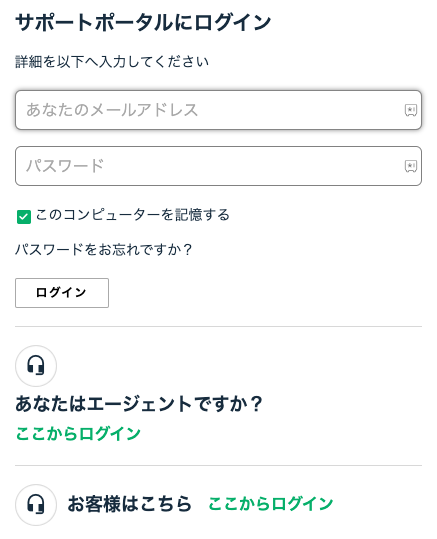Click the password manager icon in パスワード field
Screen dimensions: 437x539
(x=411, y=166)
